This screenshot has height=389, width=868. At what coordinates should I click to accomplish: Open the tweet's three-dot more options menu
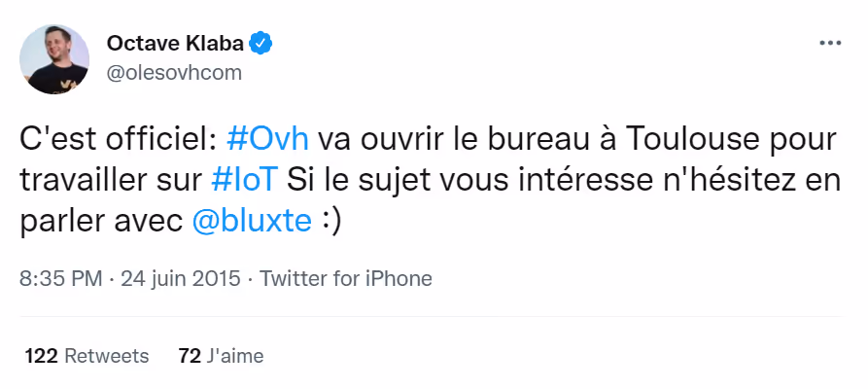click(x=829, y=44)
